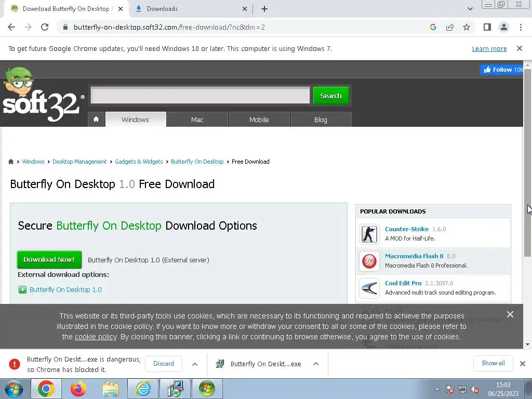Open Macromedia Flash 8 link
The image size is (532, 399).
point(414,256)
